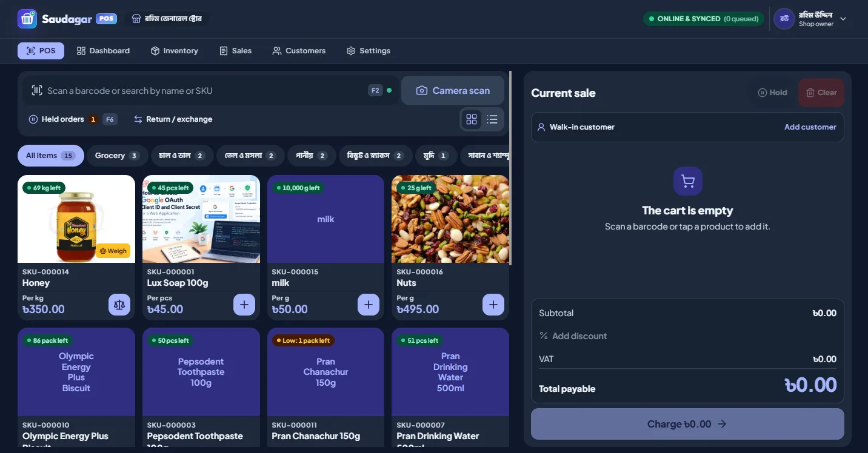The image size is (868, 453).
Task: Open Settings tab
Action: [x=368, y=51]
